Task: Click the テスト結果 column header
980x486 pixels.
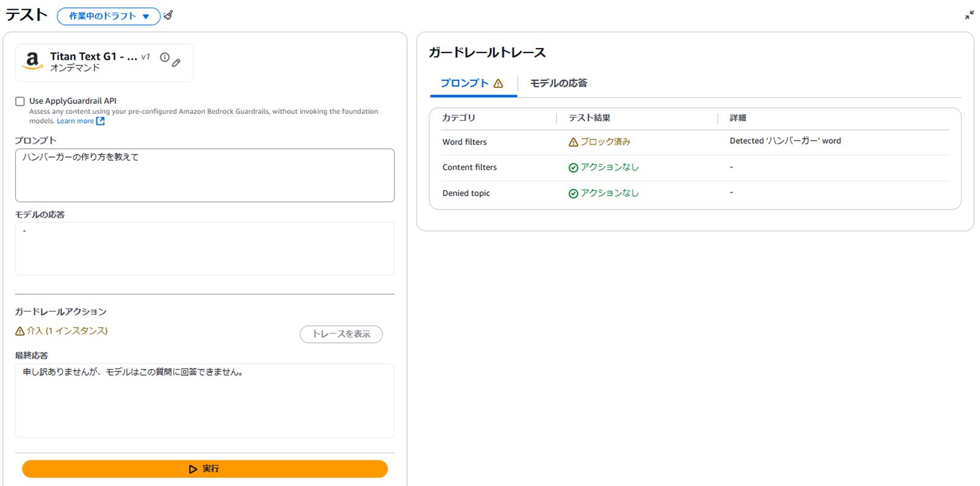Action: pyautogui.click(x=589, y=118)
